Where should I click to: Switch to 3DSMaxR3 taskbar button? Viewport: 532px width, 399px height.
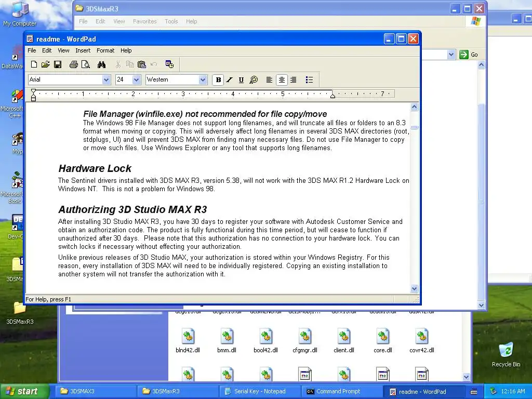(178, 391)
